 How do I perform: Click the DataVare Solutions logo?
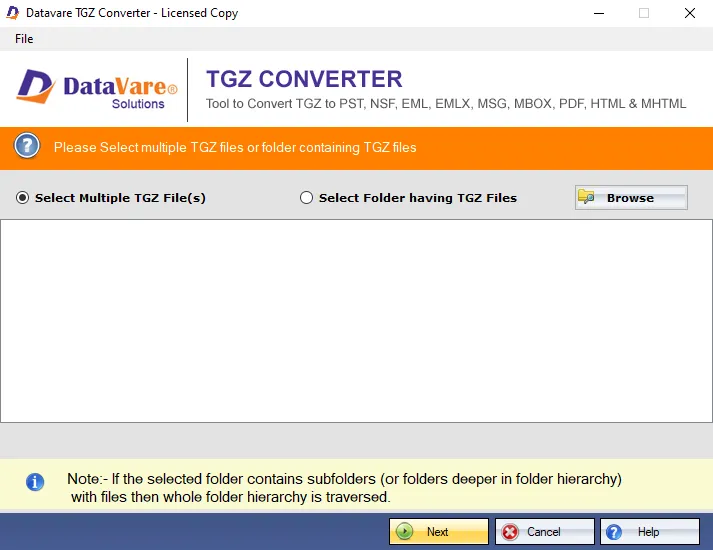97,89
